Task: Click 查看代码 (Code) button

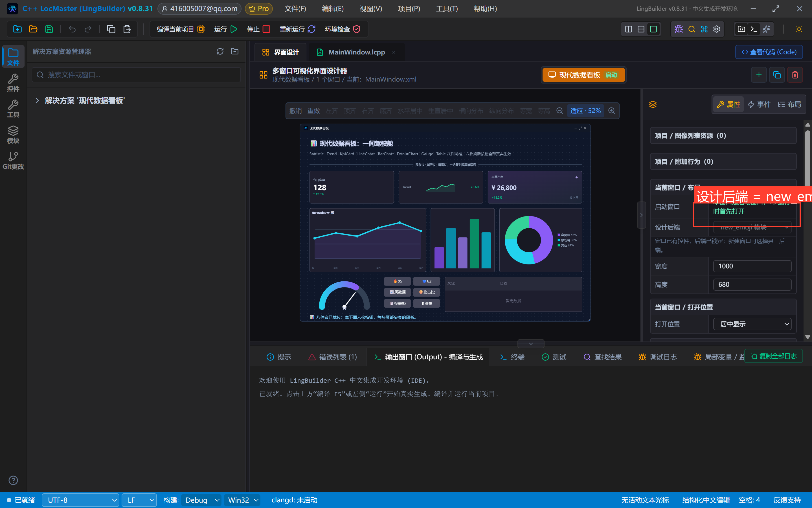Action: [x=769, y=52]
